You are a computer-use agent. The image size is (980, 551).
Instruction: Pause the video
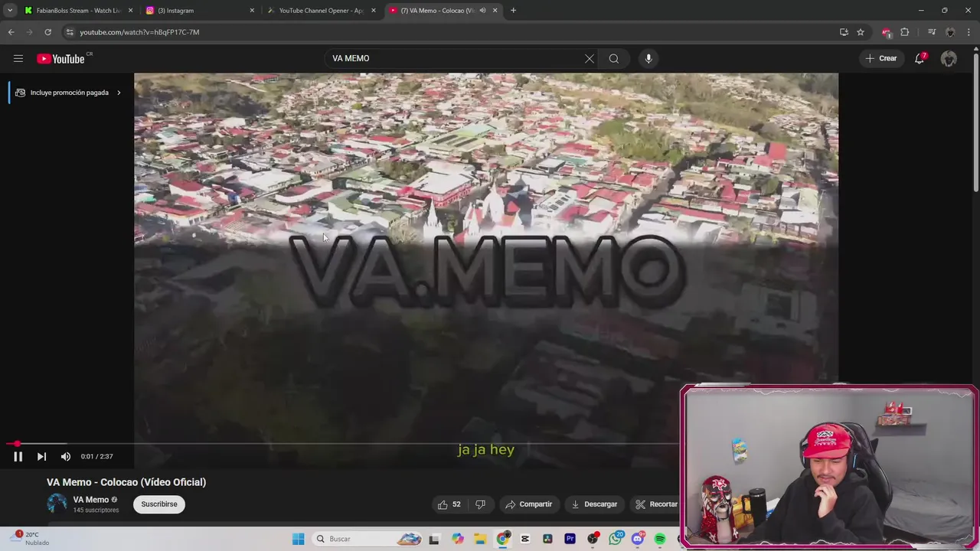point(18,456)
